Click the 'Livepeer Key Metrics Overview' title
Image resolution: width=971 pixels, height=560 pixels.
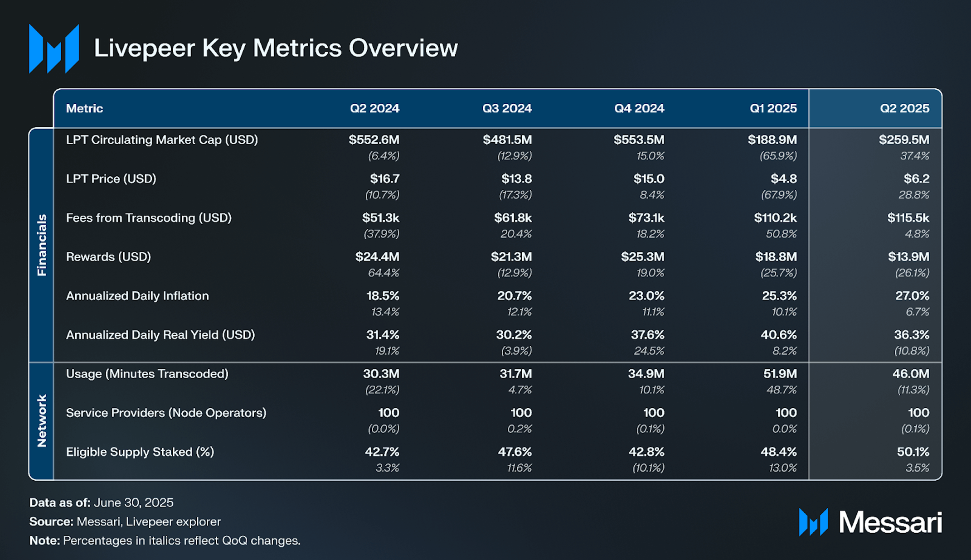pyautogui.click(x=276, y=48)
